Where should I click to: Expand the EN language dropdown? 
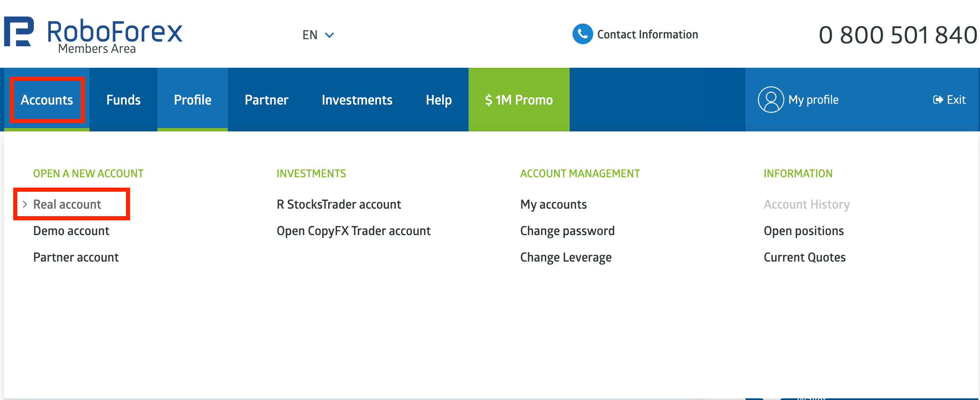[318, 35]
